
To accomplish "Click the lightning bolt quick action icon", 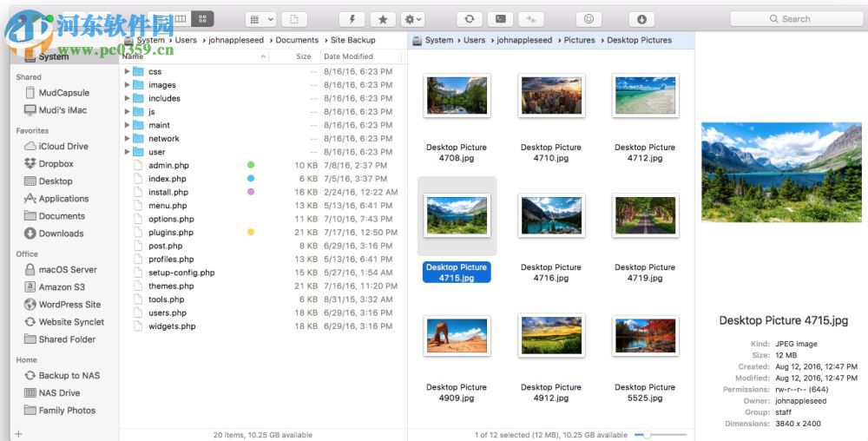I will 352,19.
